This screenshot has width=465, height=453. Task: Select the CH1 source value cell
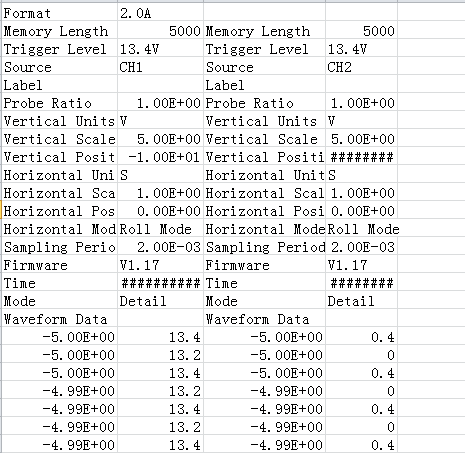160,67
